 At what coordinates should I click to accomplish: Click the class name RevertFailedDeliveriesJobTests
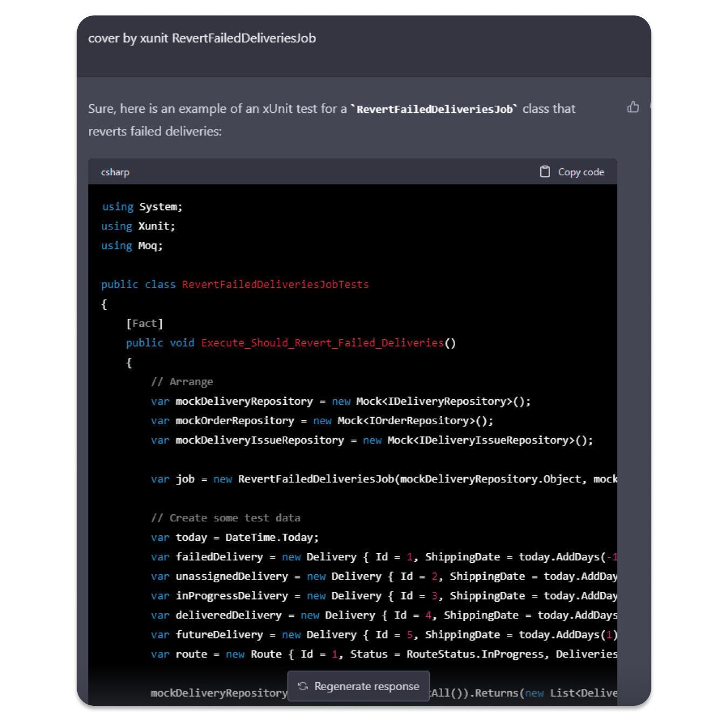[276, 284]
